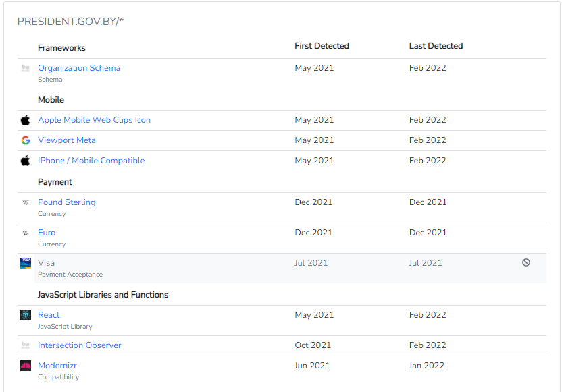This screenshot has height=392, width=564.
Task: Click May 2021 first detected for Apple Mobile Web Clips Icon
Action: point(314,120)
